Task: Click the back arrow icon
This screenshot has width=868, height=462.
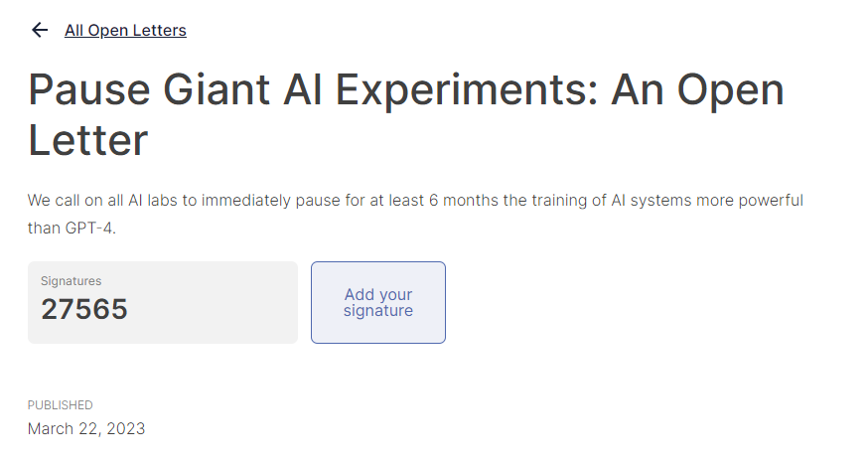Action: tap(40, 30)
